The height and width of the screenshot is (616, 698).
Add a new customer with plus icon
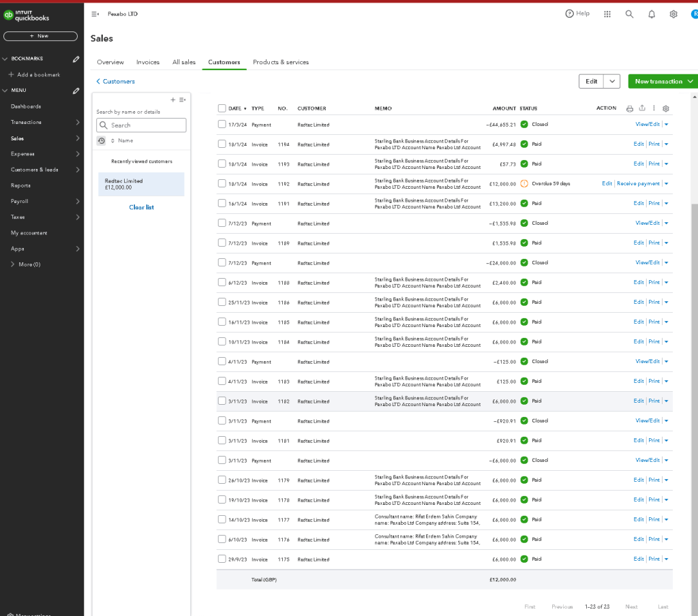(172, 99)
